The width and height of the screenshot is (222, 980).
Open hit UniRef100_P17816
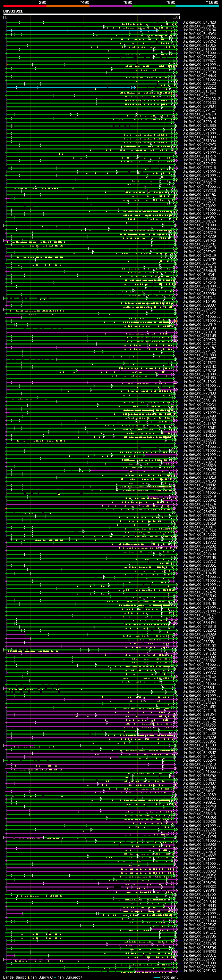(x=199, y=45)
